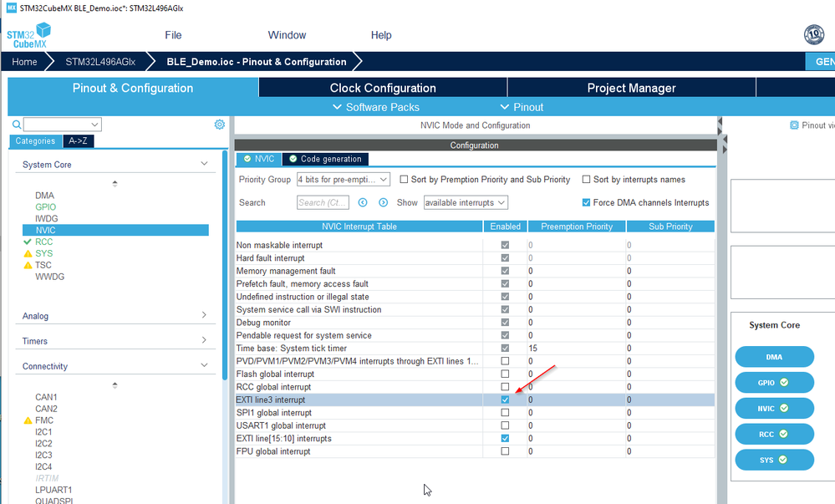Enable Sort by Premption Priority and Sub Priority
Image resolution: width=835 pixels, height=504 pixels.
(404, 180)
